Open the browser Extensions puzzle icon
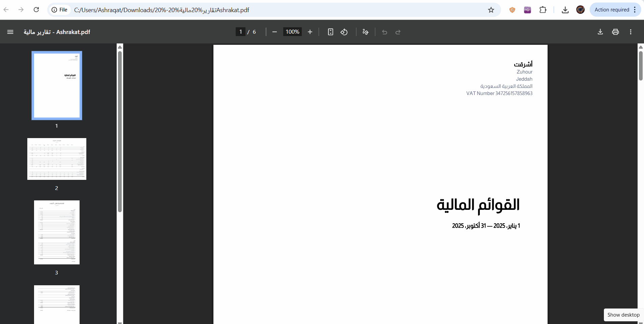The height and width of the screenshot is (324, 644). tap(543, 10)
